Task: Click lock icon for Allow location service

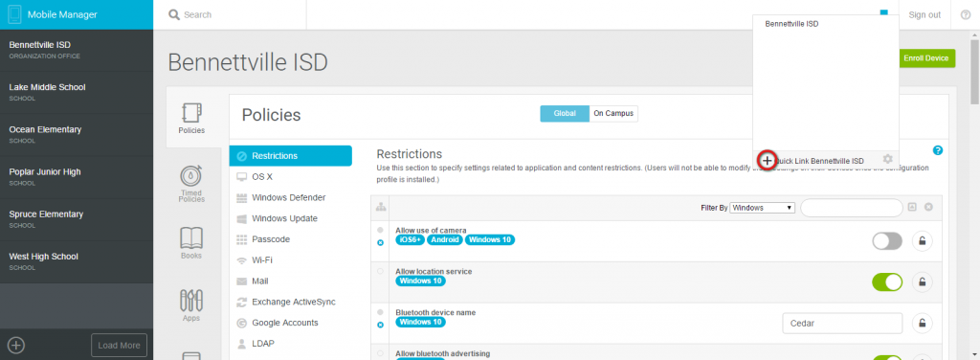Action: (x=922, y=281)
